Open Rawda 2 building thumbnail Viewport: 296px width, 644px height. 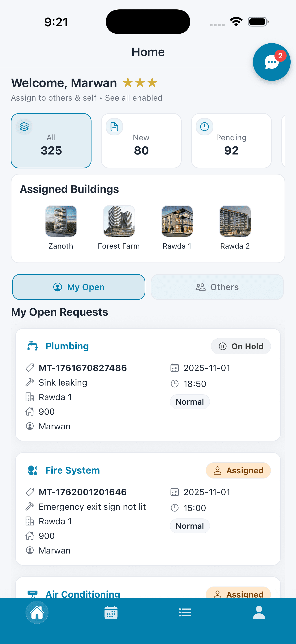pos(235,221)
